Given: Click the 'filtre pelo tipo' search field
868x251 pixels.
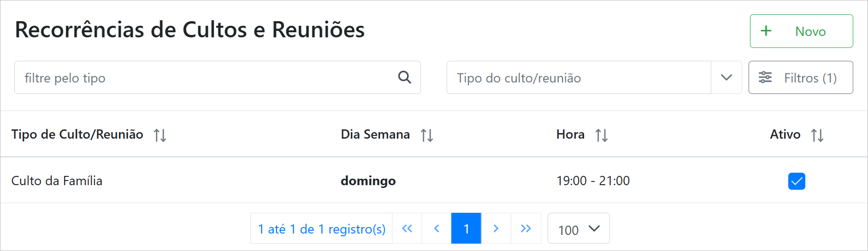Looking at the screenshot, I should point(203,78).
